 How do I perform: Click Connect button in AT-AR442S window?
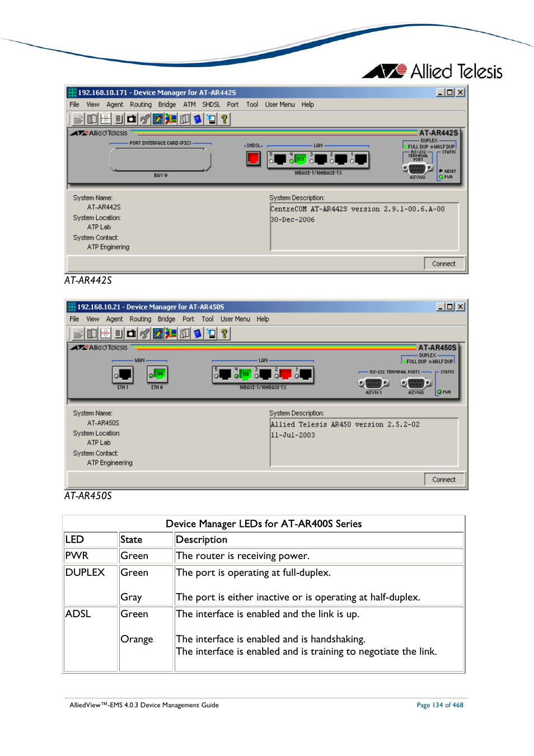(444, 264)
